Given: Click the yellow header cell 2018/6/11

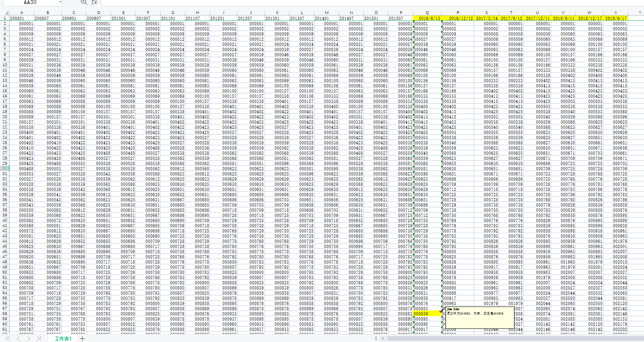Looking at the screenshot, I should 563,18.
